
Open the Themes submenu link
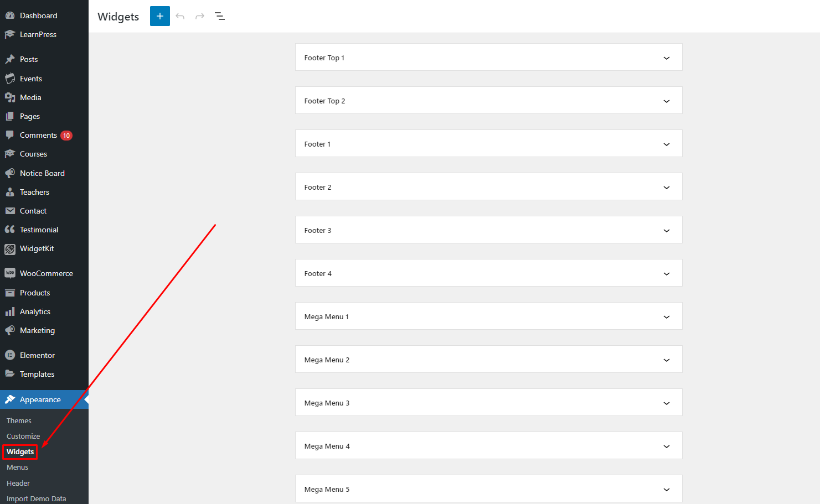[19, 420]
